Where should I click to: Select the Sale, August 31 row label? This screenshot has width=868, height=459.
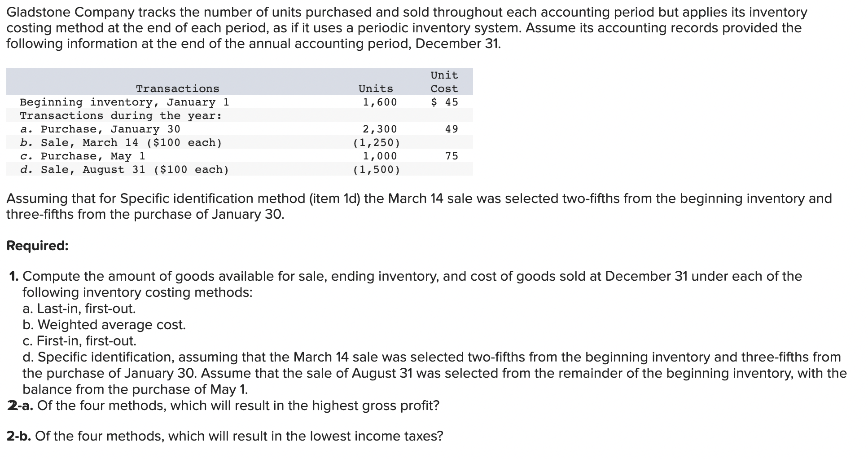tap(124, 170)
